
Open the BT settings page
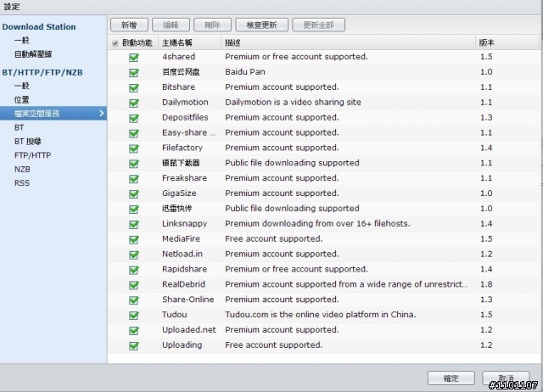20,127
